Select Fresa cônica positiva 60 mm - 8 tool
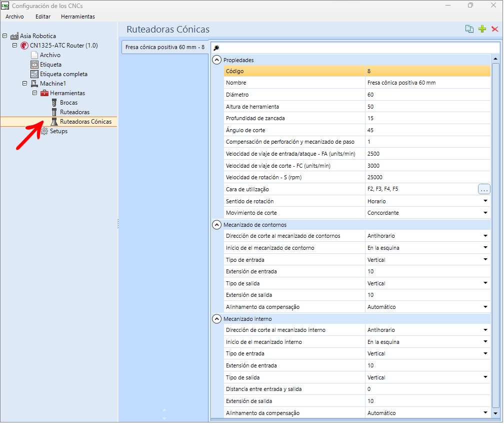The height and width of the screenshot is (424, 504). pyautogui.click(x=165, y=47)
